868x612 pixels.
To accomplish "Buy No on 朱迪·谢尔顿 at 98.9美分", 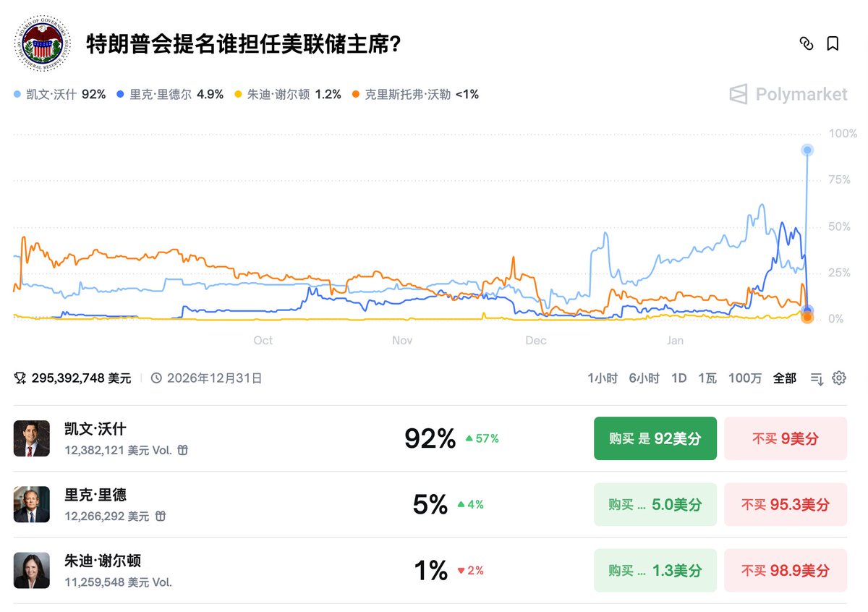I will click(785, 570).
